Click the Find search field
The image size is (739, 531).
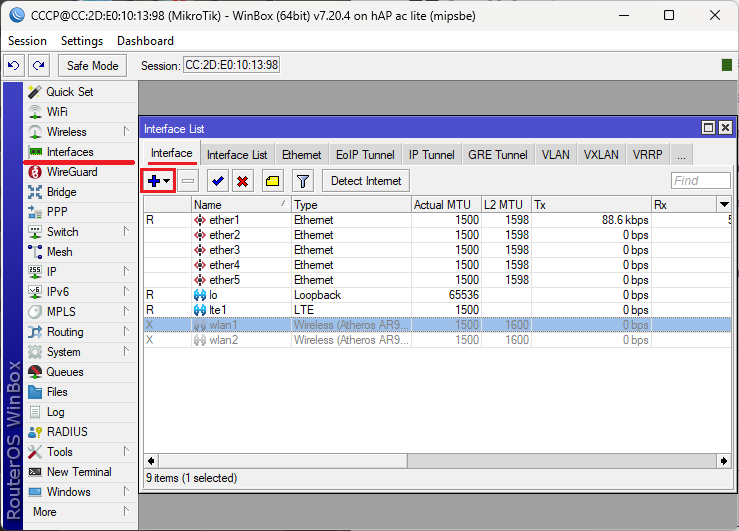coord(700,181)
